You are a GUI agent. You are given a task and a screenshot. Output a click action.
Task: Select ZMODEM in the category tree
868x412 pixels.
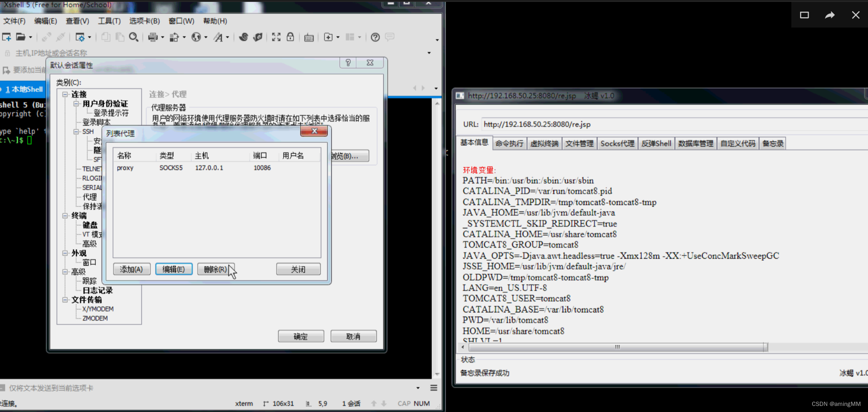click(95, 319)
